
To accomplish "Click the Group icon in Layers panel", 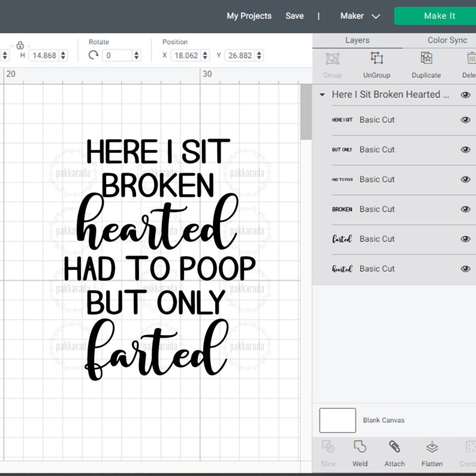I will [332, 59].
